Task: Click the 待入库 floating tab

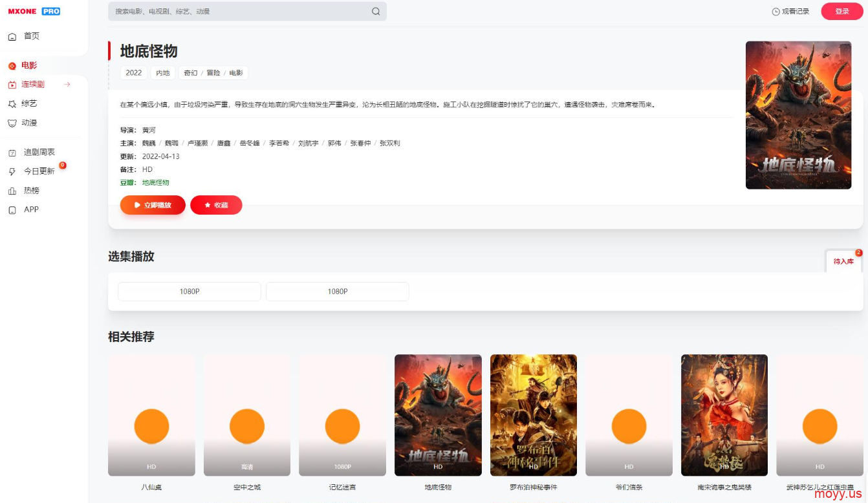Action: coord(843,261)
